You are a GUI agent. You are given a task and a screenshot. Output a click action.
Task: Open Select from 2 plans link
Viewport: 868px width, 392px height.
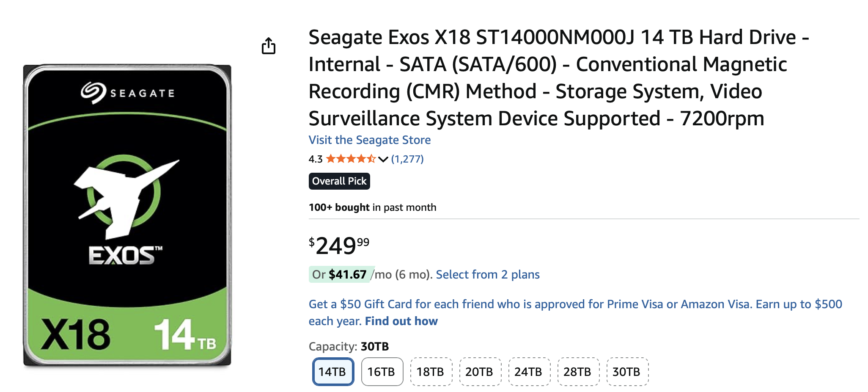click(488, 275)
